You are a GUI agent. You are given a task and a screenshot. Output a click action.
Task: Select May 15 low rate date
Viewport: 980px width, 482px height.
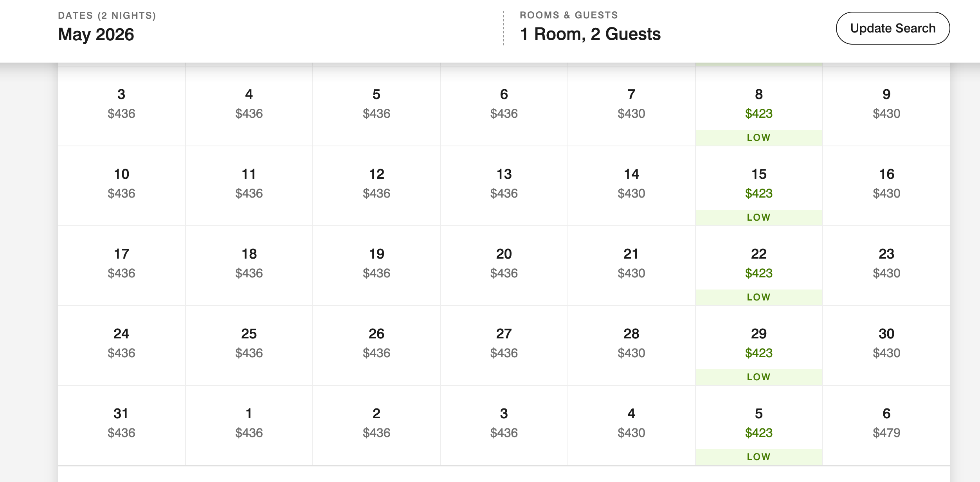[x=759, y=186]
